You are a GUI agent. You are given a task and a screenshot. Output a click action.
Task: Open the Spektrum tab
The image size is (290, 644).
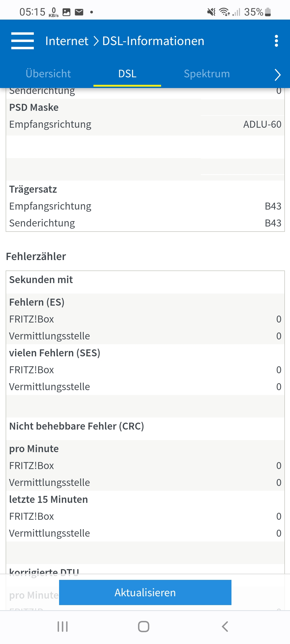coord(207,74)
